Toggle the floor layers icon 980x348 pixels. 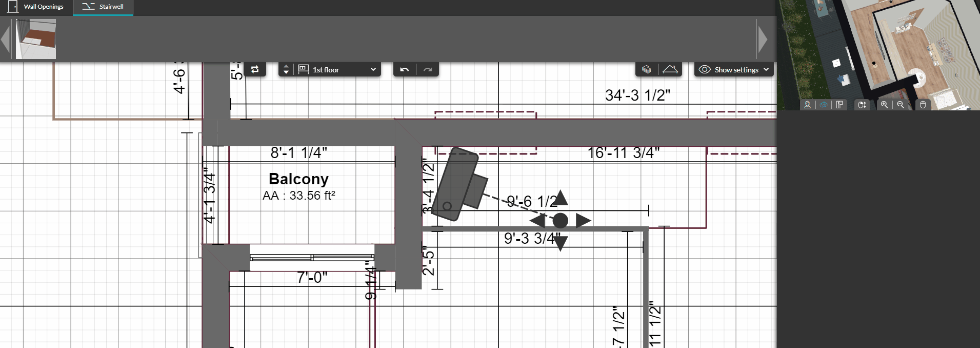click(647, 69)
